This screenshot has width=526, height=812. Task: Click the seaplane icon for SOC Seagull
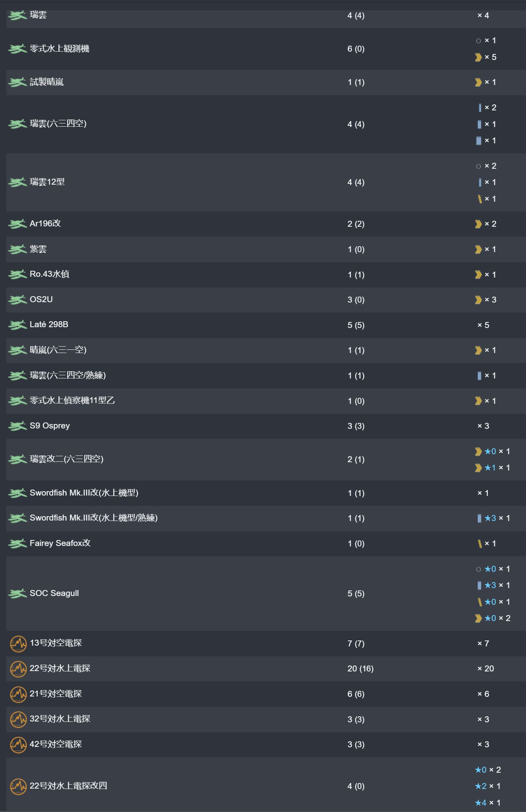coord(17,593)
